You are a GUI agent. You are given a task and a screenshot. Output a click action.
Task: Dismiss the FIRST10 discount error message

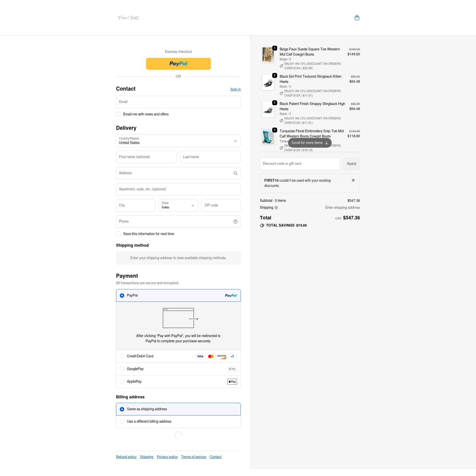353,180
